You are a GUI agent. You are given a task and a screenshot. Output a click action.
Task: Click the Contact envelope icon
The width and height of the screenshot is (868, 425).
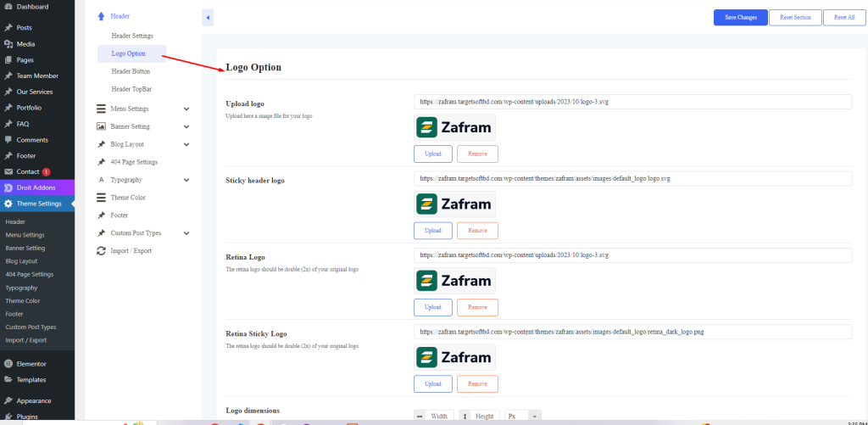tap(8, 172)
